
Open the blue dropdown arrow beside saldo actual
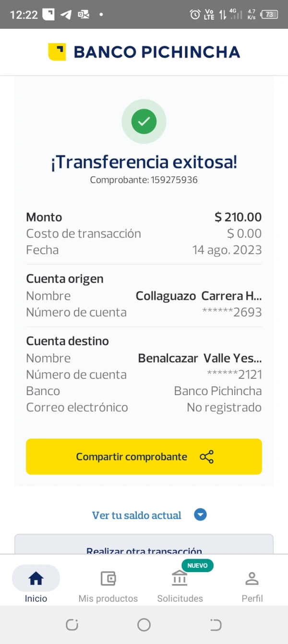point(200,515)
